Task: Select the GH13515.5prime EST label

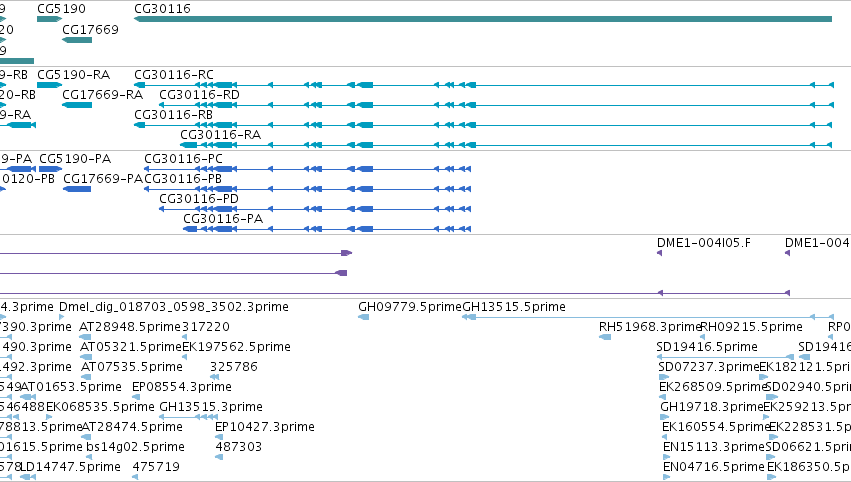Action: point(514,307)
